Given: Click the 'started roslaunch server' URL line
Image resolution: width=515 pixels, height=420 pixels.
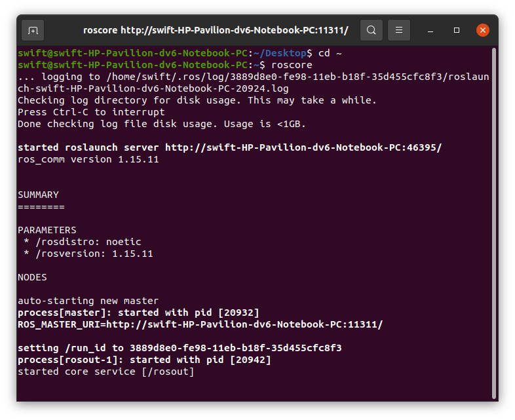Looking at the screenshot, I should (230, 147).
